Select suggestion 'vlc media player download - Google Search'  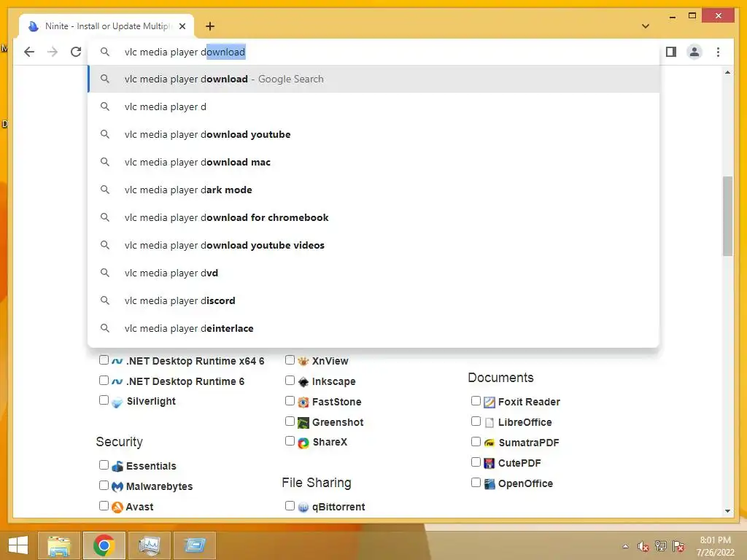374,79
